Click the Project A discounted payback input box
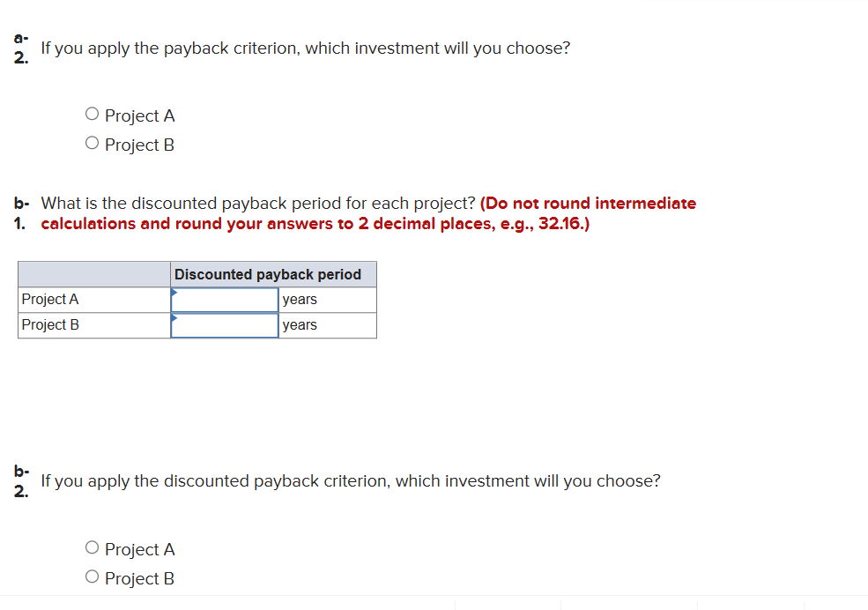 (x=224, y=299)
